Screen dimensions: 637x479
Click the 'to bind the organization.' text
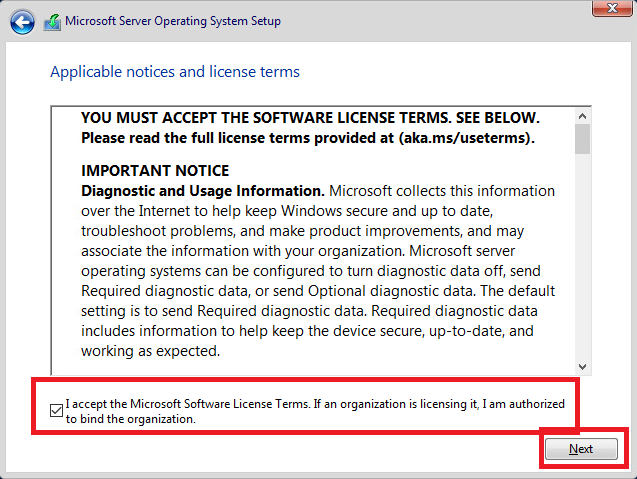(x=130, y=419)
